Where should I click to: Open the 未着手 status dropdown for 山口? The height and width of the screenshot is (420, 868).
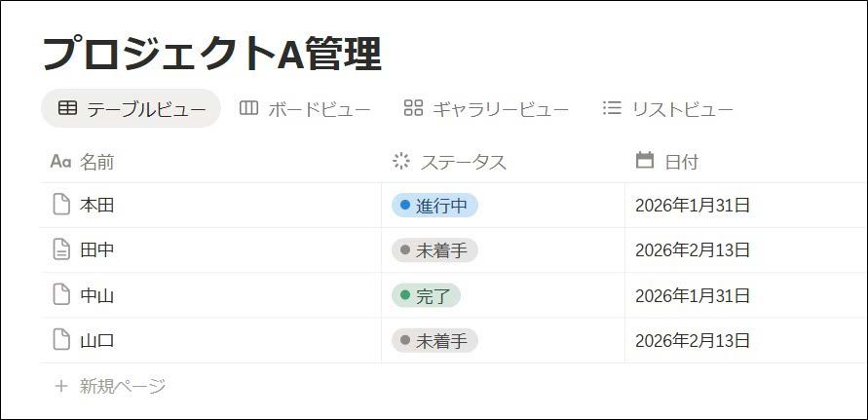pos(434,340)
